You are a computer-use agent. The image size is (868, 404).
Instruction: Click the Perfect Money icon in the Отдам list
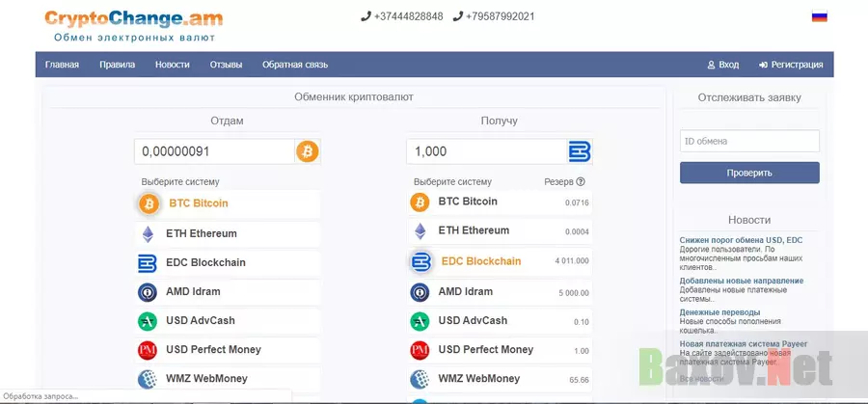[x=148, y=350]
